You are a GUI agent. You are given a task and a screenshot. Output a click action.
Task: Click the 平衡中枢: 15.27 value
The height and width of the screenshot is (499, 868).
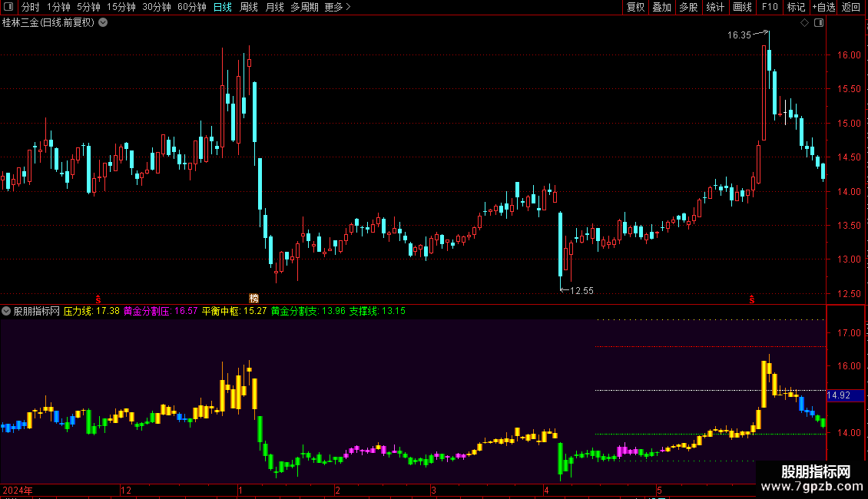[234, 311]
